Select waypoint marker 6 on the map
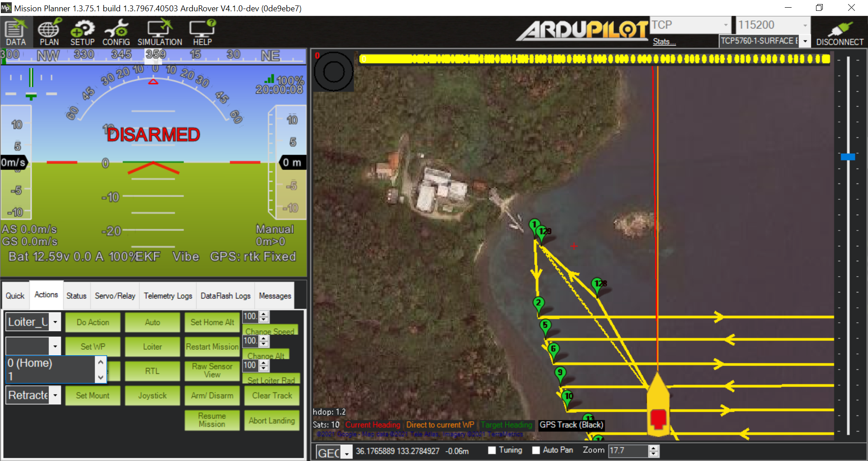The width and height of the screenshot is (868, 461). click(x=553, y=351)
